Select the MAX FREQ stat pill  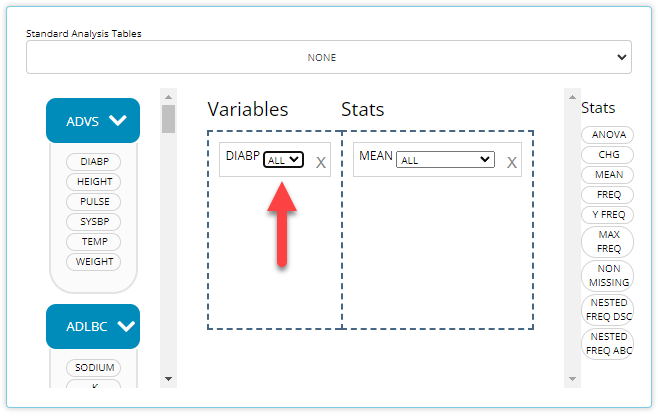click(x=607, y=241)
